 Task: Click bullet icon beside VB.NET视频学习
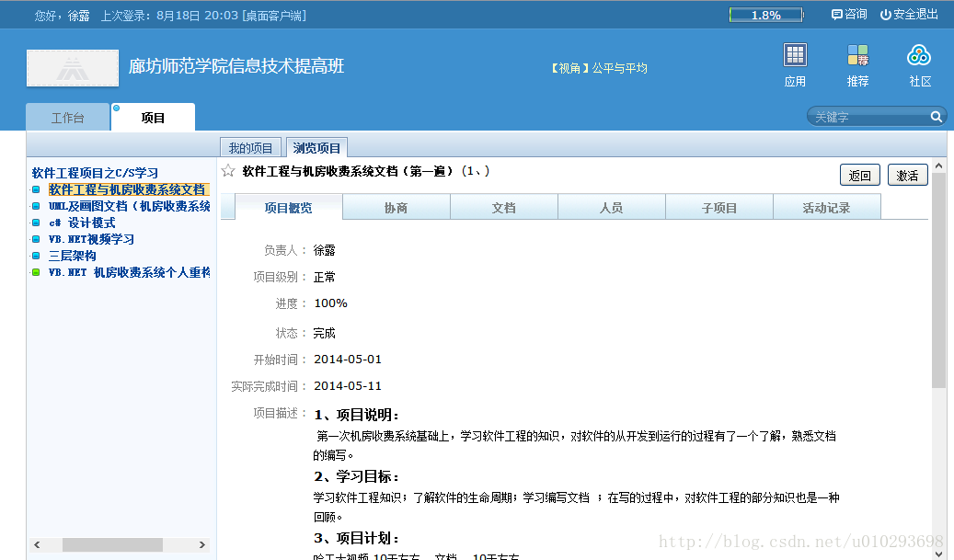click(36, 239)
